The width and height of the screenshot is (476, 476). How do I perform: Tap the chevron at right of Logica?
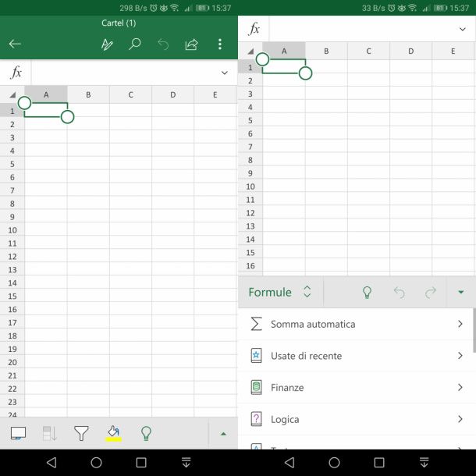(460, 419)
